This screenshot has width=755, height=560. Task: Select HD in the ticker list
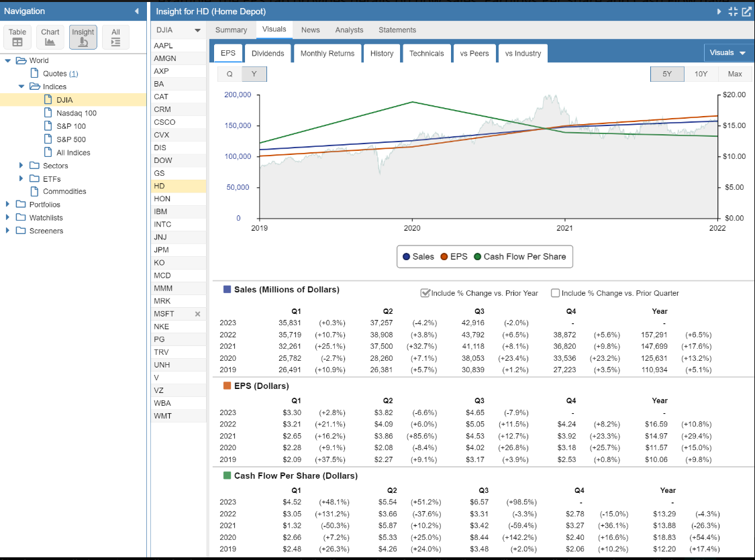[179, 186]
